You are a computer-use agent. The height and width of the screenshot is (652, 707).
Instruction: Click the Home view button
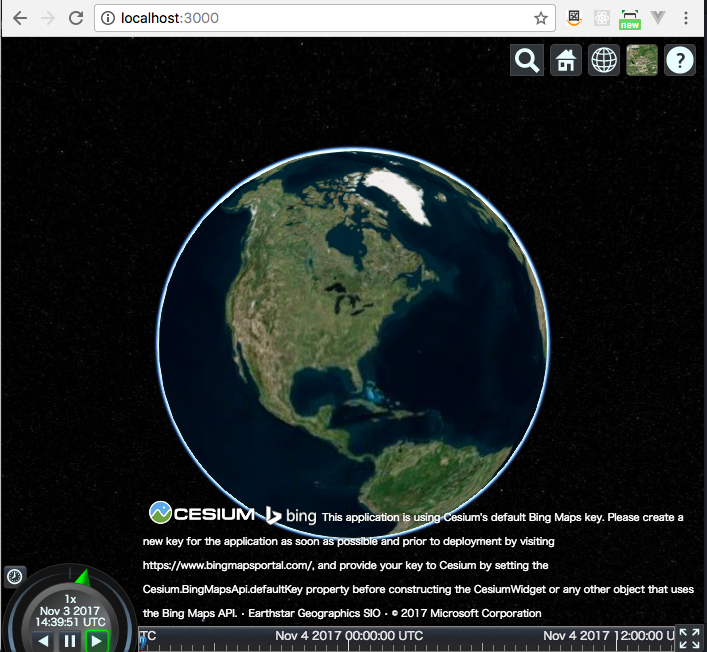[x=565, y=60]
